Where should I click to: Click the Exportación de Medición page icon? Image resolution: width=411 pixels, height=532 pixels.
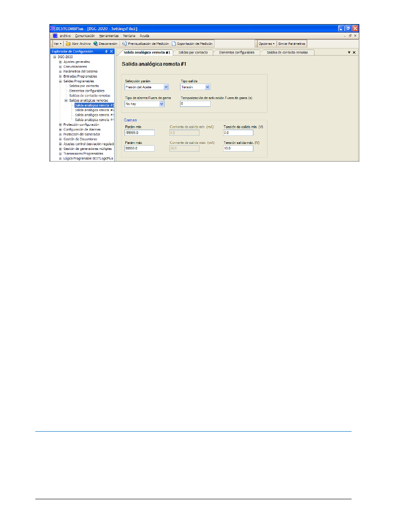click(x=174, y=44)
